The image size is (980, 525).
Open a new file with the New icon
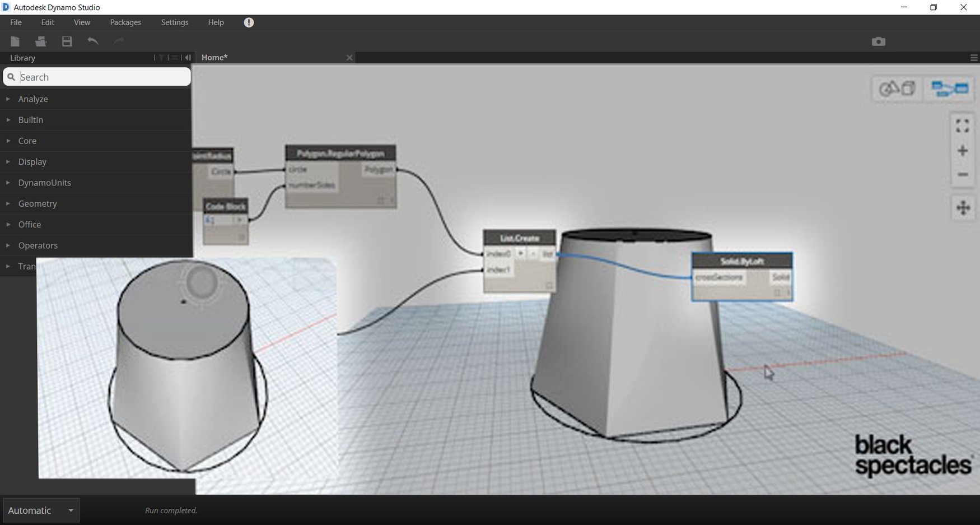click(15, 41)
